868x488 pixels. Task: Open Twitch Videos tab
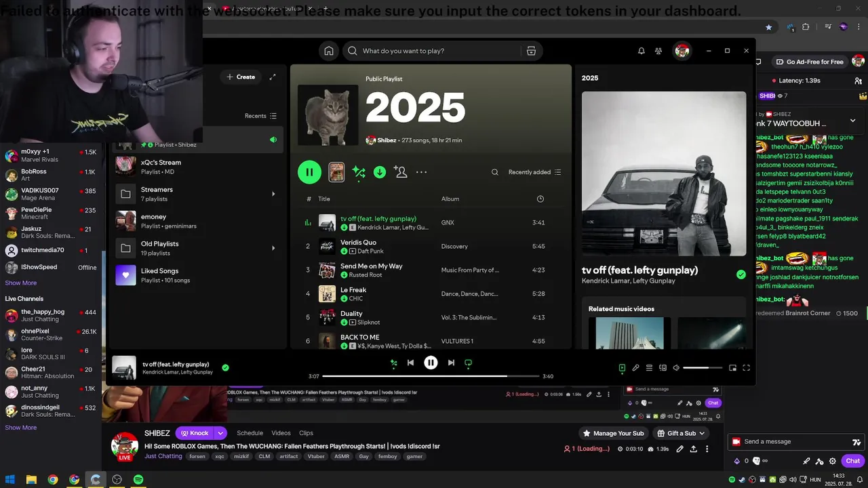tap(281, 433)
